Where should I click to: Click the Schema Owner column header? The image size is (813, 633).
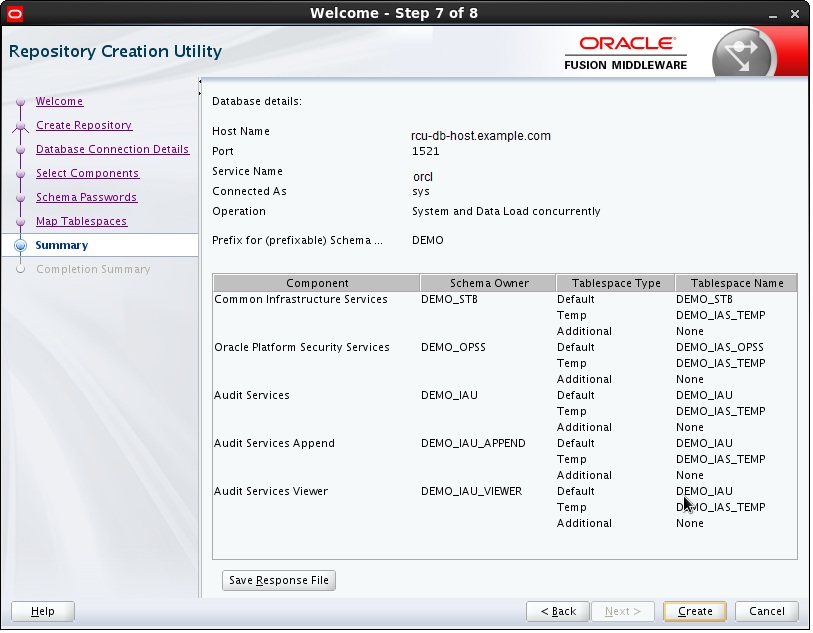(x=488, y=283)
